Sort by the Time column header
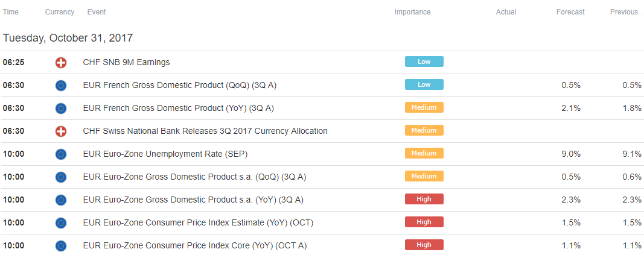 (11, 12)
